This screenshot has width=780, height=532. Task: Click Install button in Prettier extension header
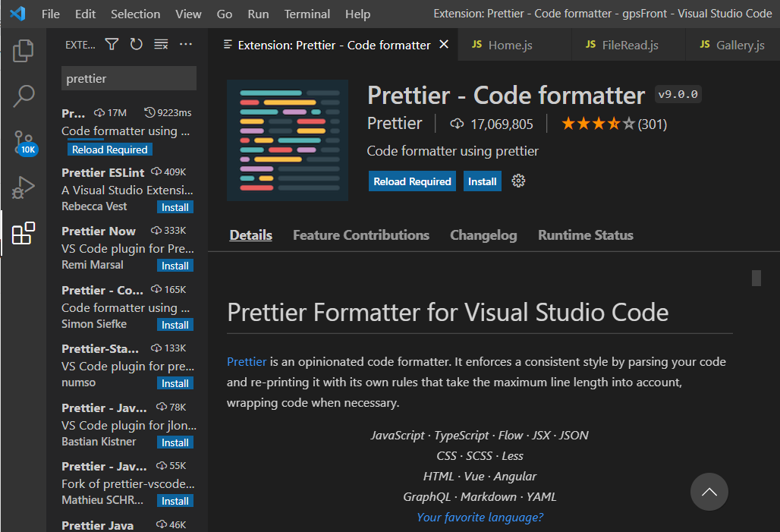click(x=482, y=181)
